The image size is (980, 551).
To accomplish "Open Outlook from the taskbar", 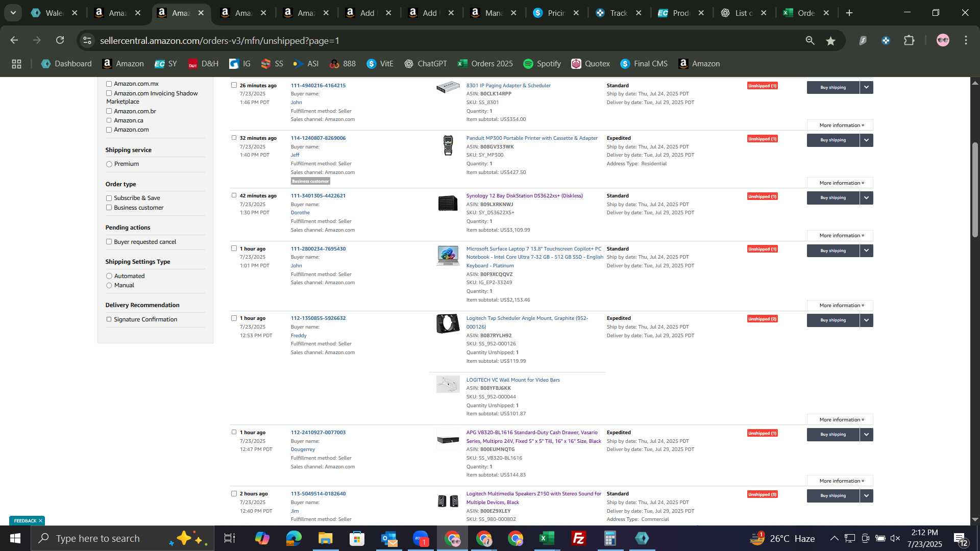I will tap(388, 538).
